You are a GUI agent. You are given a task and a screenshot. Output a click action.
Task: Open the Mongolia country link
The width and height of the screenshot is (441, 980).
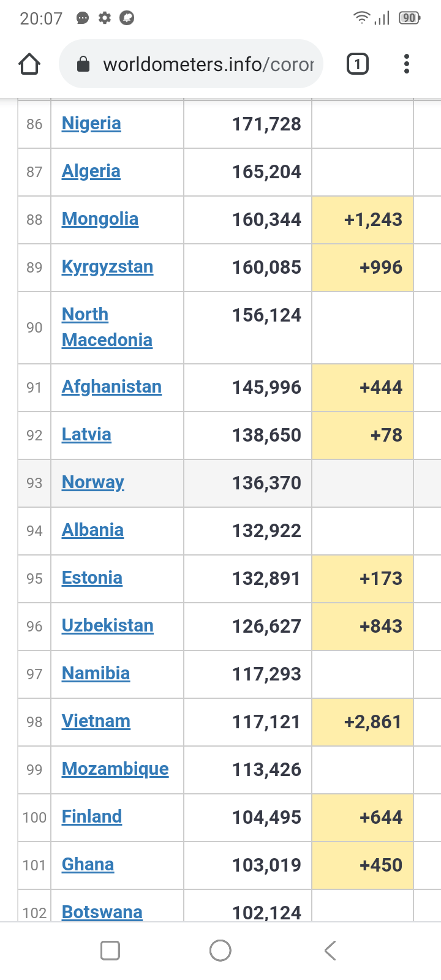pos(100,219)
